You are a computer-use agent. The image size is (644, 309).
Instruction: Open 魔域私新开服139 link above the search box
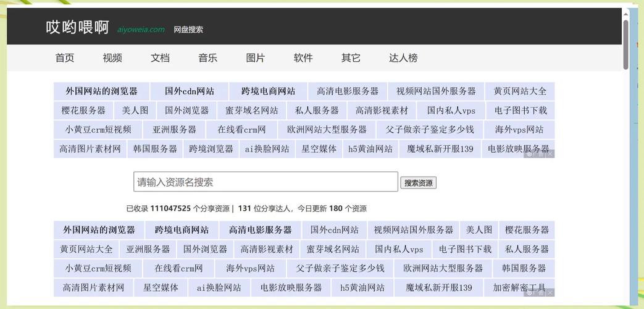(440, 149)
